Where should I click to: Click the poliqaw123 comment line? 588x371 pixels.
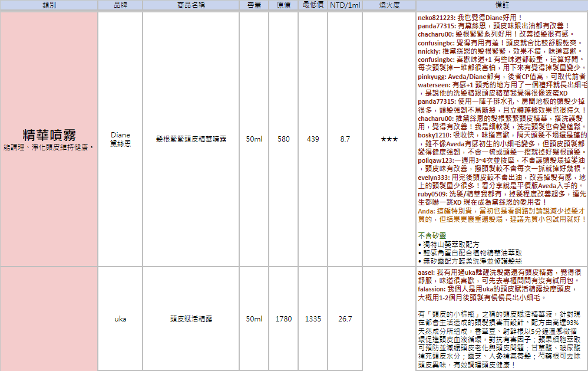coord(502,165)
